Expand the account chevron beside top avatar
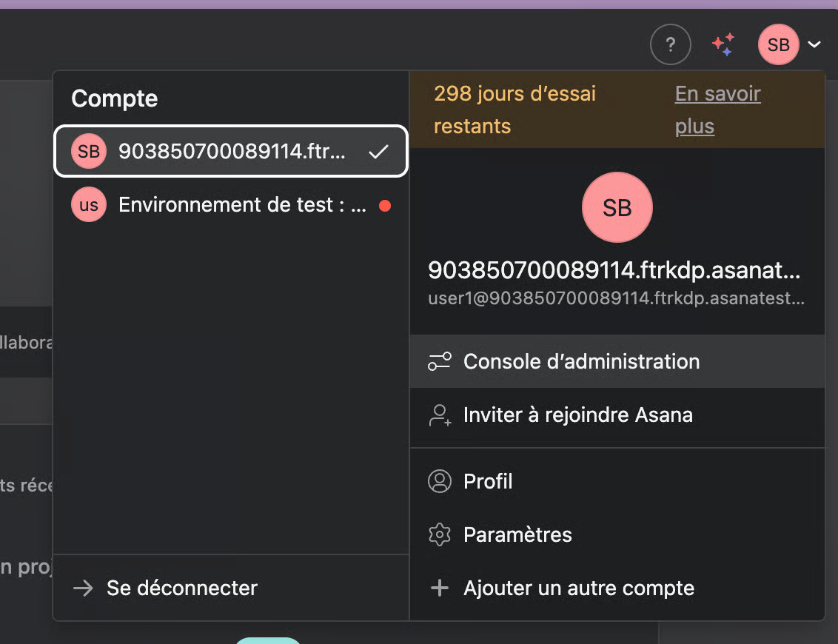 (x=814, y=45)
